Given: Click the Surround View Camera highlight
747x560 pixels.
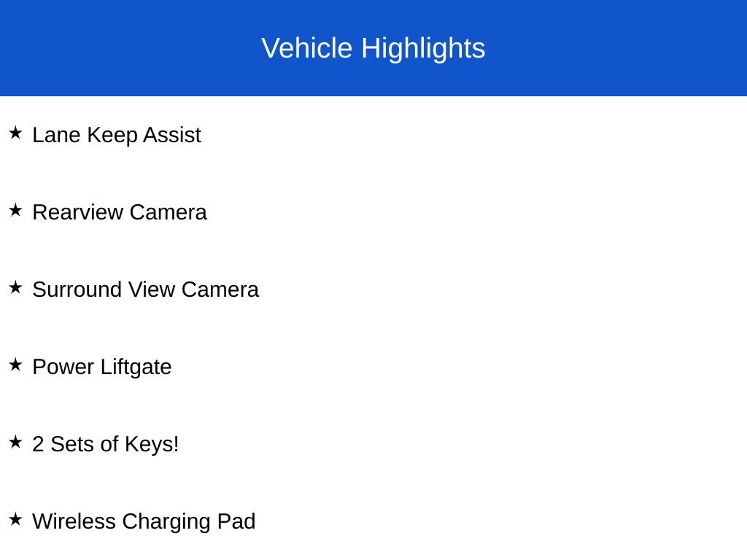Looking at the screenshot, I should point(145,289).
